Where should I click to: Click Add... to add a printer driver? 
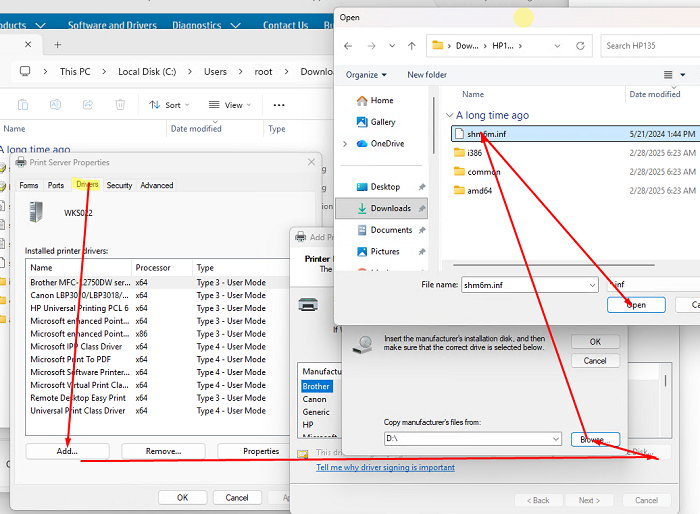[x=67, y=451]
